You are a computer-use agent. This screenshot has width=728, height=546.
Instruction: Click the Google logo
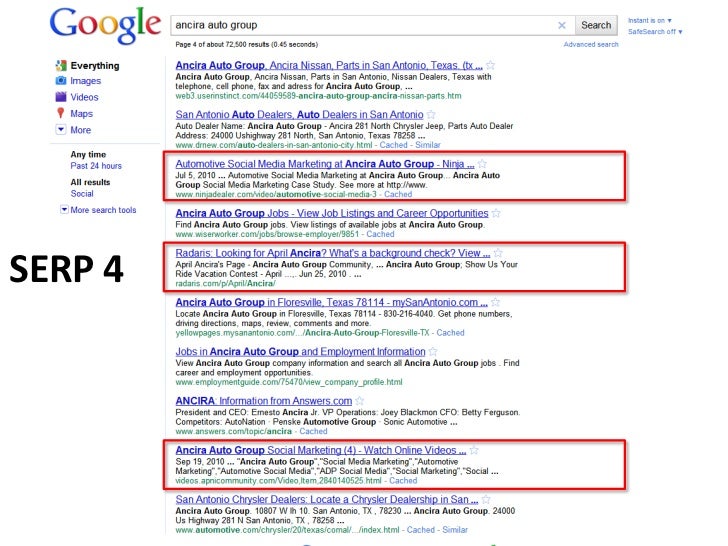pyautogui.click(x=105, y=26)
